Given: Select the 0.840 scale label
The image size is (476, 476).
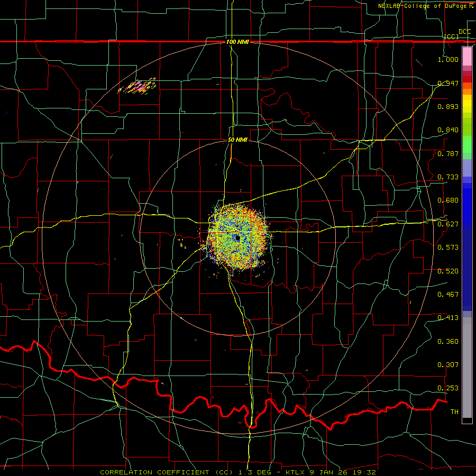Looking at the screenshot, I should pos(448,130).
